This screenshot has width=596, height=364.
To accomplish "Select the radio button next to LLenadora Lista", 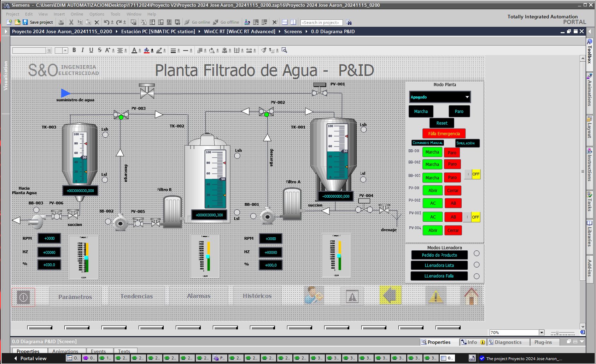I will coord(477,265).
